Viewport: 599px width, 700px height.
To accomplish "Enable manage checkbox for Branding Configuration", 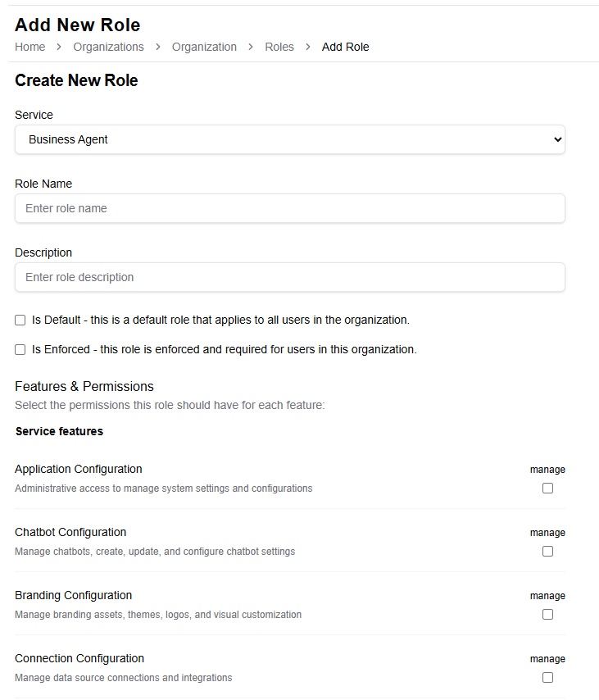I will (547, 615).
